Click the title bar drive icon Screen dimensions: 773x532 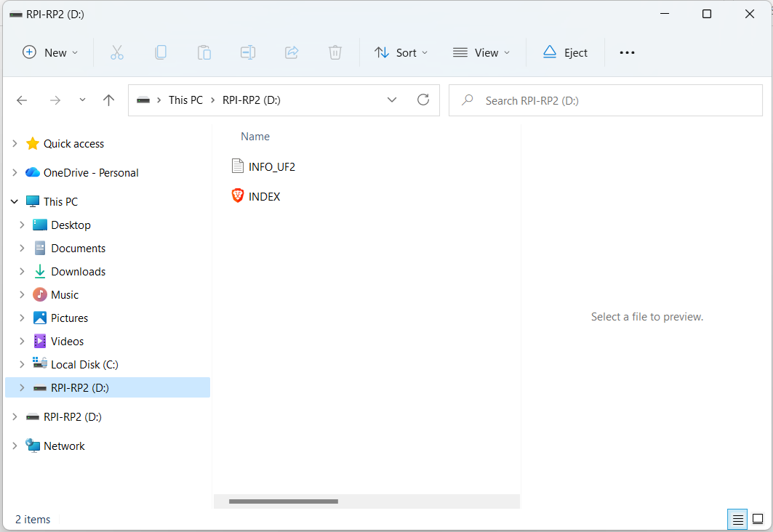click(16, 15)
